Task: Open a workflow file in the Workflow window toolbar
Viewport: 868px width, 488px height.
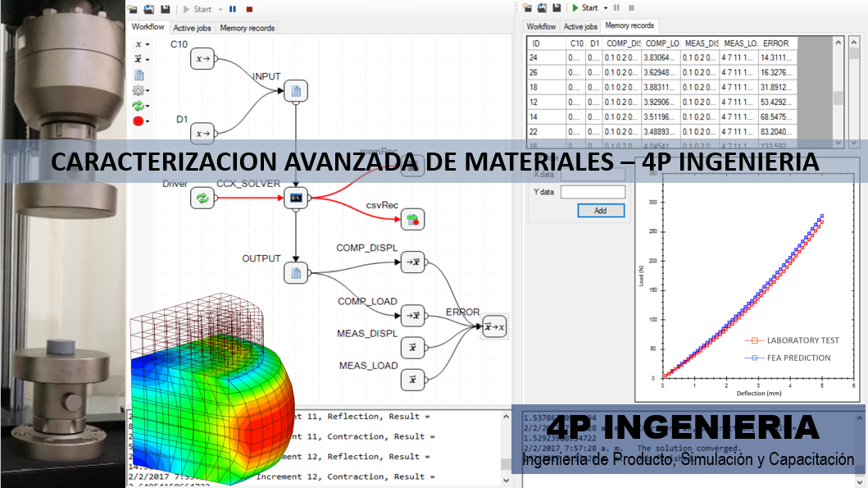Action: click(x=132, y=9)
